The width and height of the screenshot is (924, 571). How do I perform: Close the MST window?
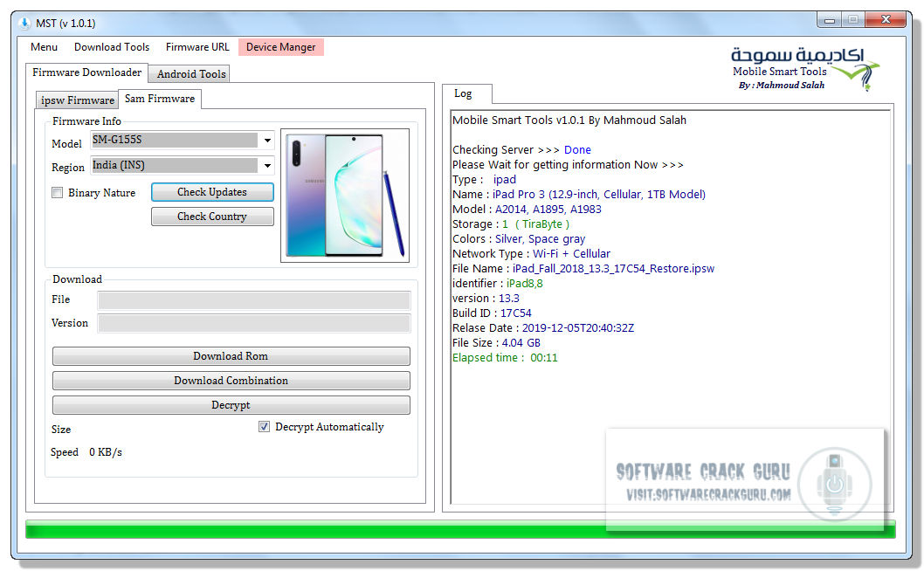coord(885,20)
